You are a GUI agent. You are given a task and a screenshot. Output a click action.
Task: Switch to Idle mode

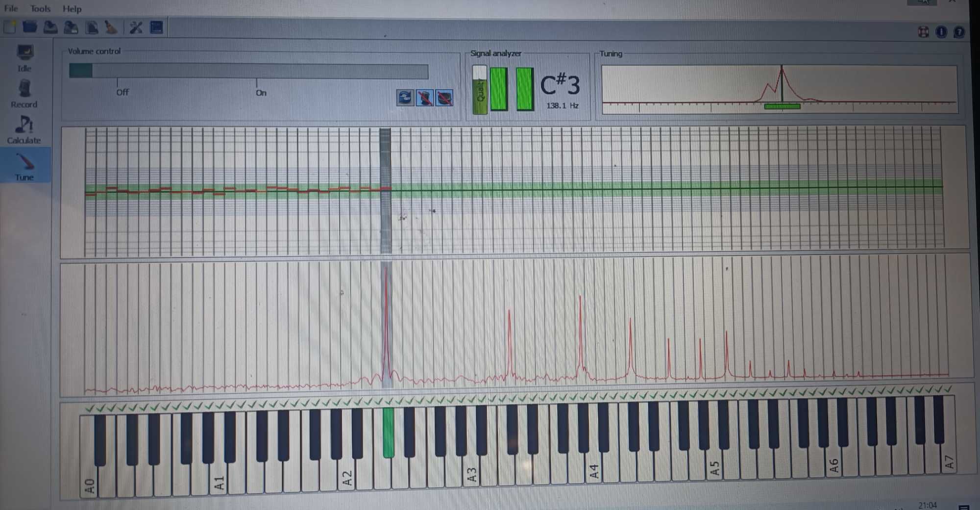click(24, 58)
